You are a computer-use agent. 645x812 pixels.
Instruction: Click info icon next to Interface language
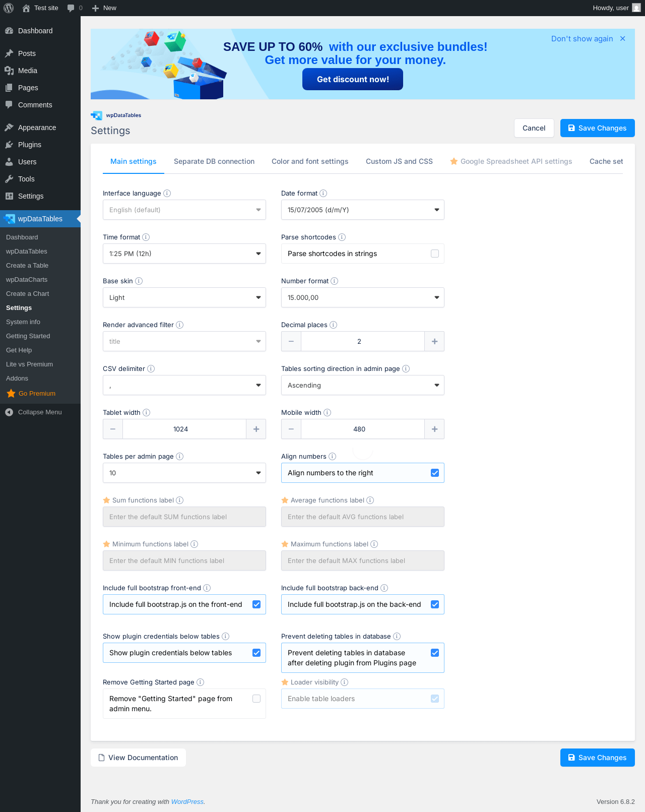tap(167, 194)
